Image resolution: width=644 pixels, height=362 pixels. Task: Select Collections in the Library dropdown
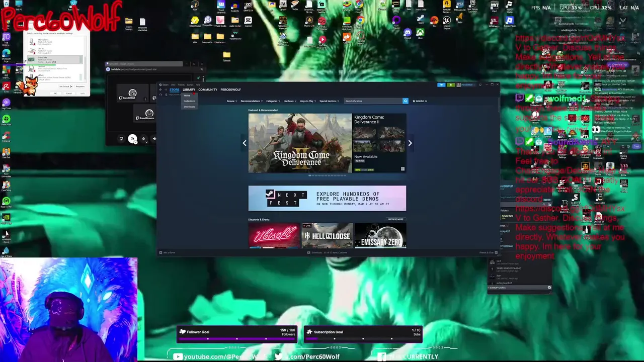pos(189,101)
